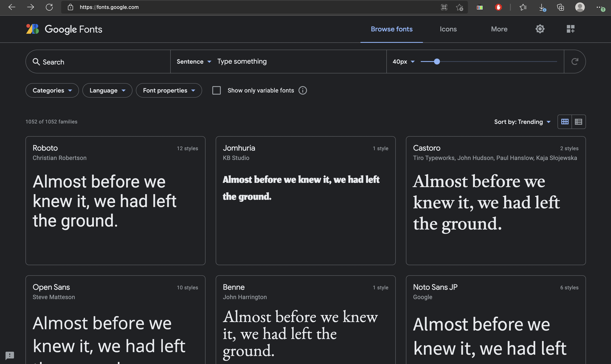Open the Benne font card
Viewport: 611px width, 364px height.
click(x=306, y=320)
